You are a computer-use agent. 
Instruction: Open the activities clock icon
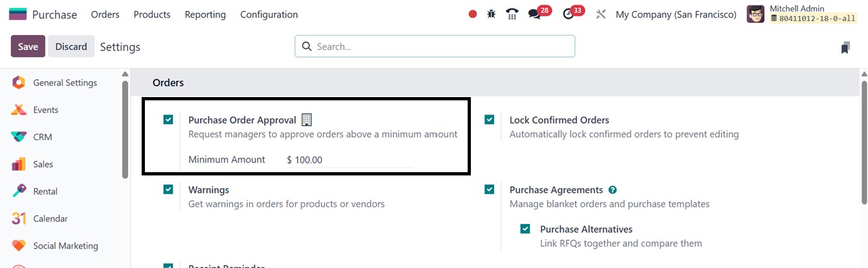click(569, 14)
